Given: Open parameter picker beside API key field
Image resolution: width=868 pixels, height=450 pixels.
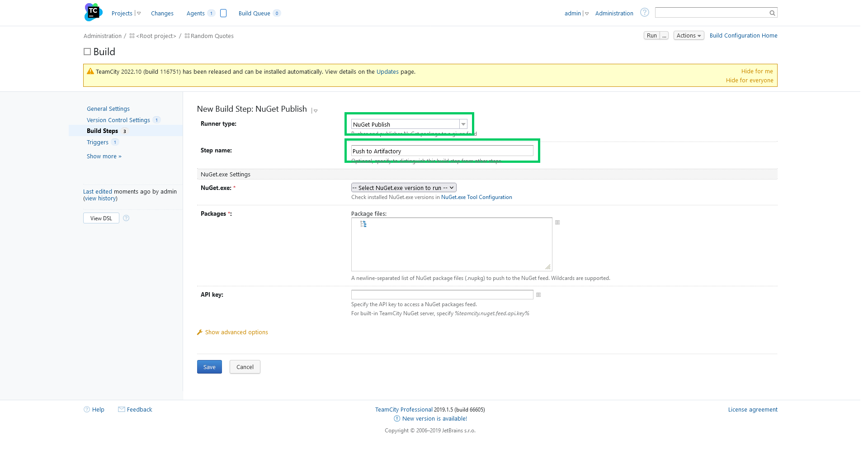Looking at the screenshot, I should [x=538, y=295].
